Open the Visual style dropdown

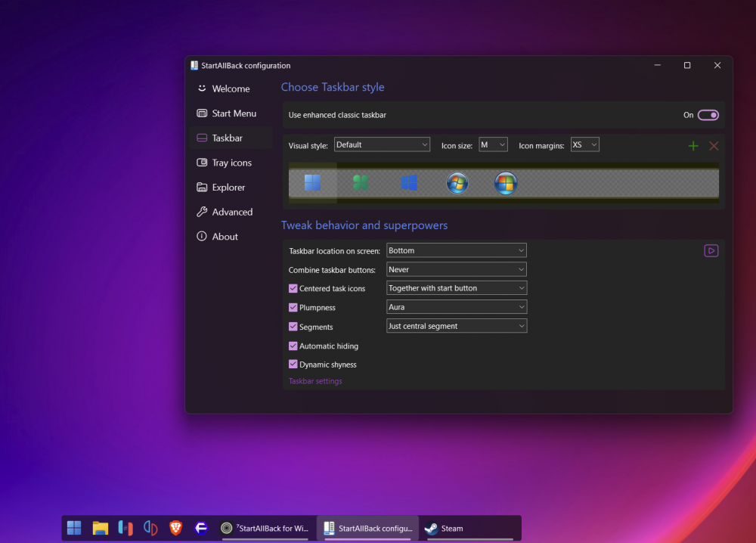[382, 144]
